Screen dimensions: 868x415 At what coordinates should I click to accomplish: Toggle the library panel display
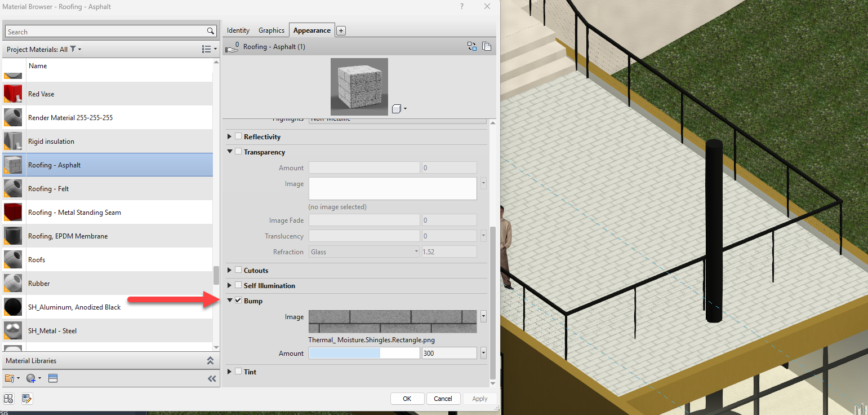[53, 378]
